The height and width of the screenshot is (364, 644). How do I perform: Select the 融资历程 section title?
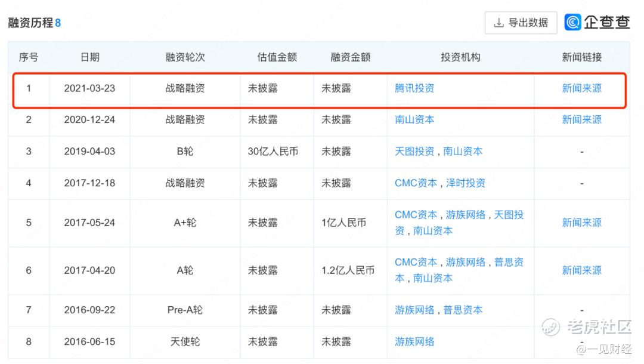point(31,23)
